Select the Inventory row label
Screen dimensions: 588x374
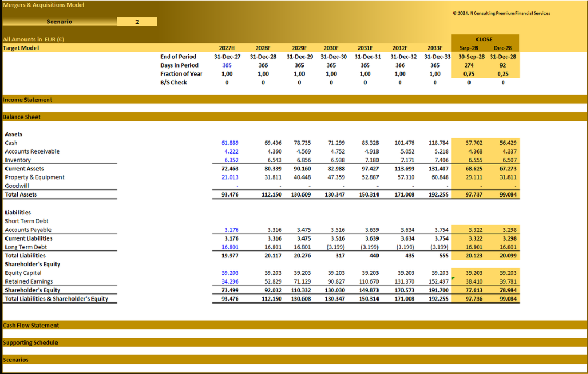point(17,160)
